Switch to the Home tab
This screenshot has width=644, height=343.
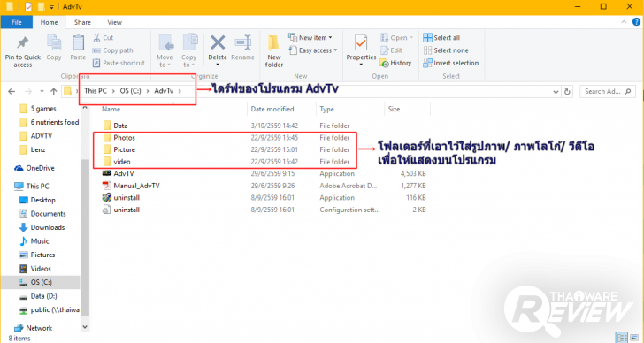click(x=49, y=22)
